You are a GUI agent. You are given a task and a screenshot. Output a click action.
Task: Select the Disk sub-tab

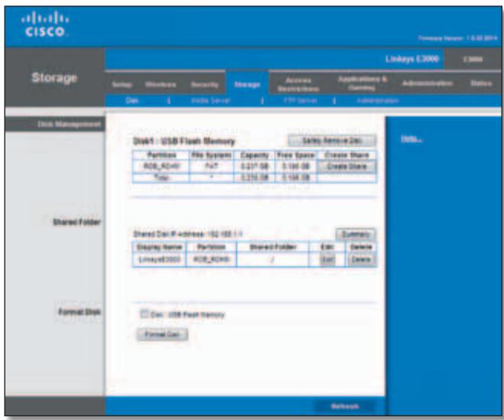[x=132, y=101]
